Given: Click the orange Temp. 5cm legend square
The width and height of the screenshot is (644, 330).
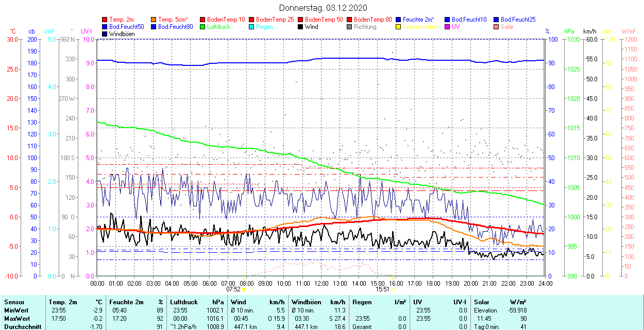Looking at the screenshot, I should 154,20.
